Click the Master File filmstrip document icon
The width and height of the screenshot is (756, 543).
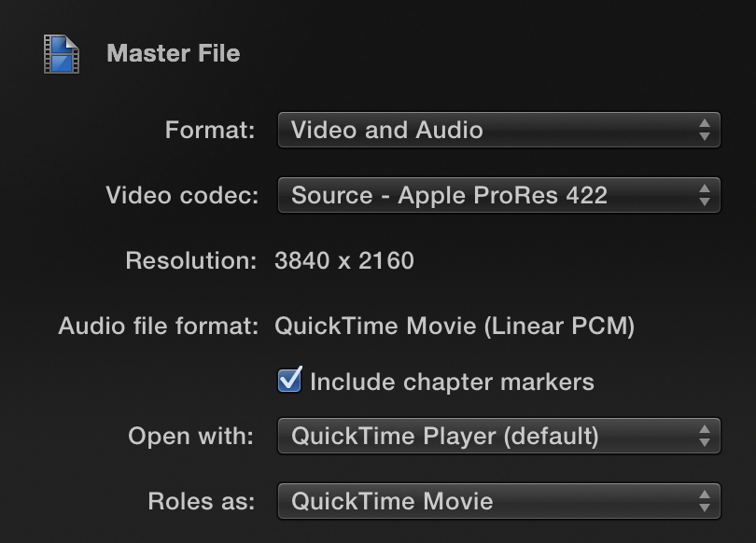point(62,54)
